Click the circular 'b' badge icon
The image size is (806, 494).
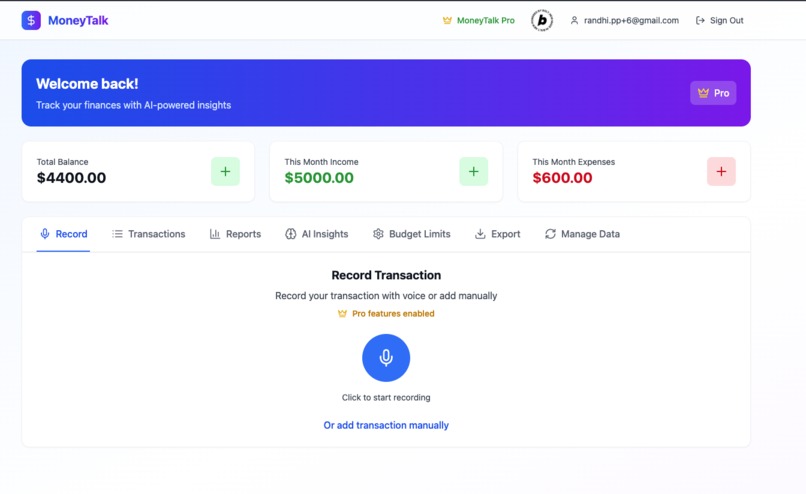542,21
